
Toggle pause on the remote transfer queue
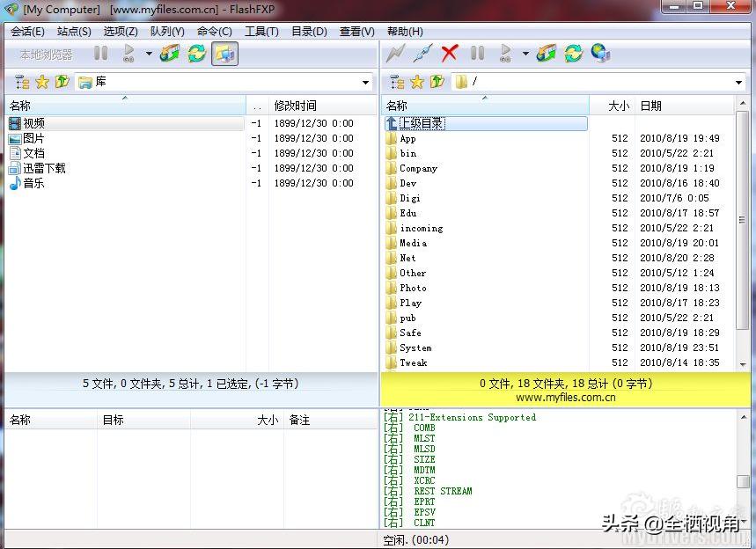coord(476,53)
